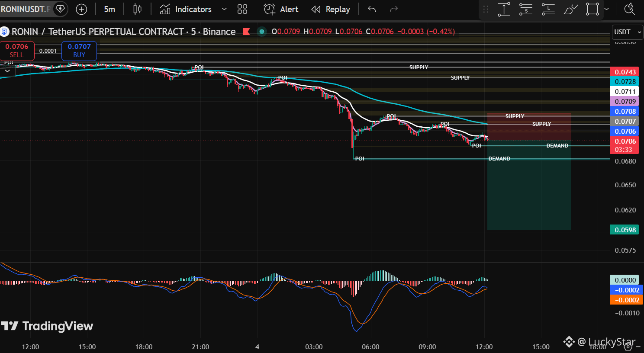This screenshot has width=644, height=353.
Task: Click the open value O0.0709
Action: [x=286, y=32]
